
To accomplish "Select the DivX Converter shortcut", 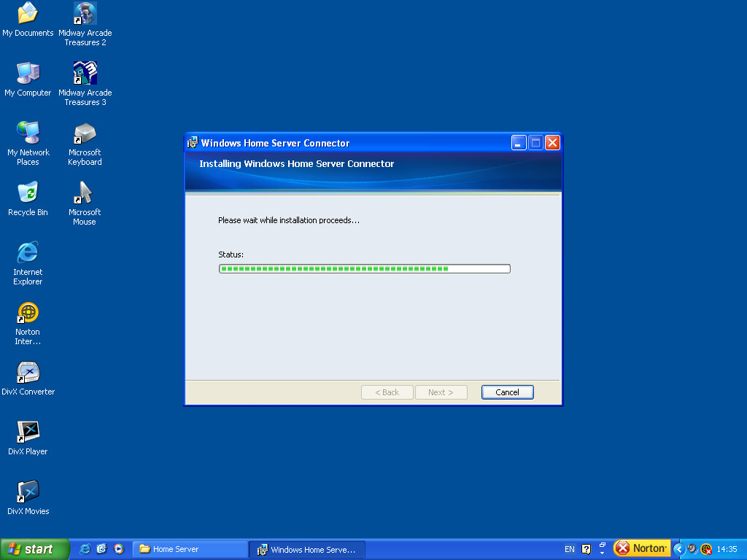I will click(x=28, y=373).
